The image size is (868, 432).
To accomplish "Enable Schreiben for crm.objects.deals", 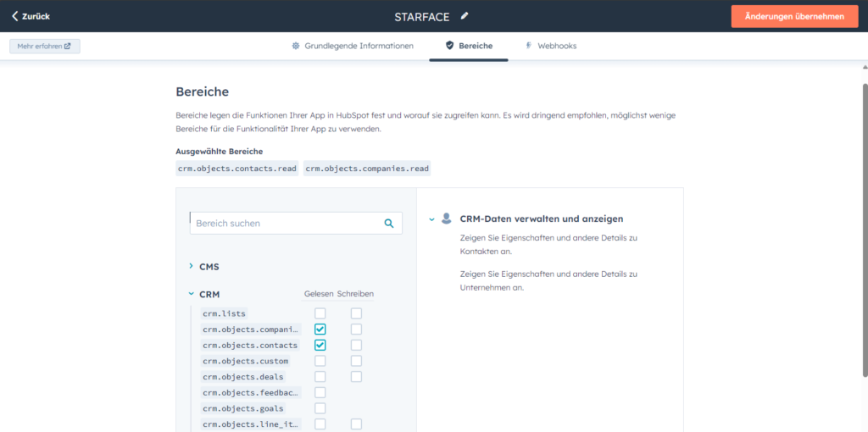I will coord(356,377).
